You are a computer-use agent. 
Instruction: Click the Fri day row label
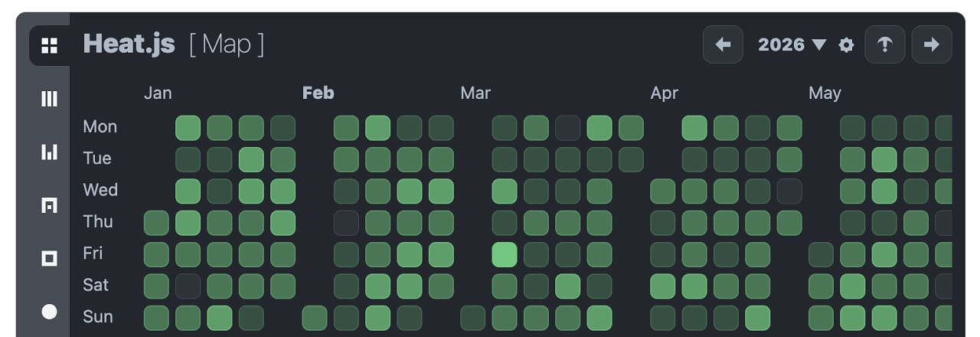tap(93, 254)
